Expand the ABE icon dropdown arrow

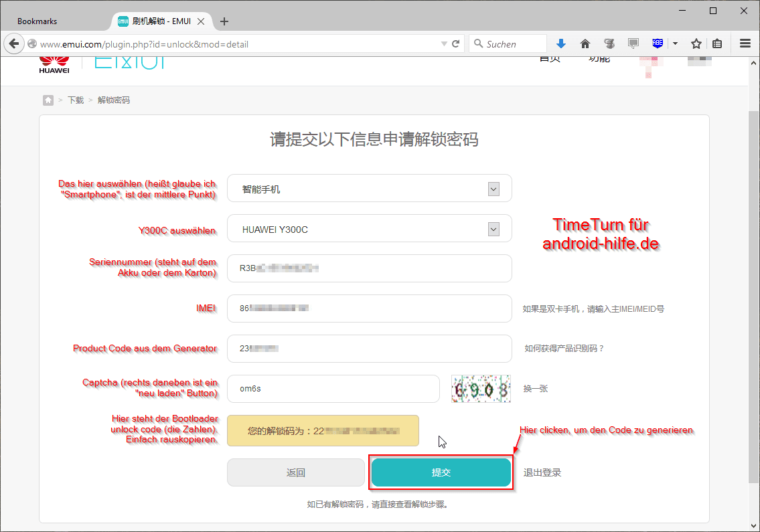point(675,43)
